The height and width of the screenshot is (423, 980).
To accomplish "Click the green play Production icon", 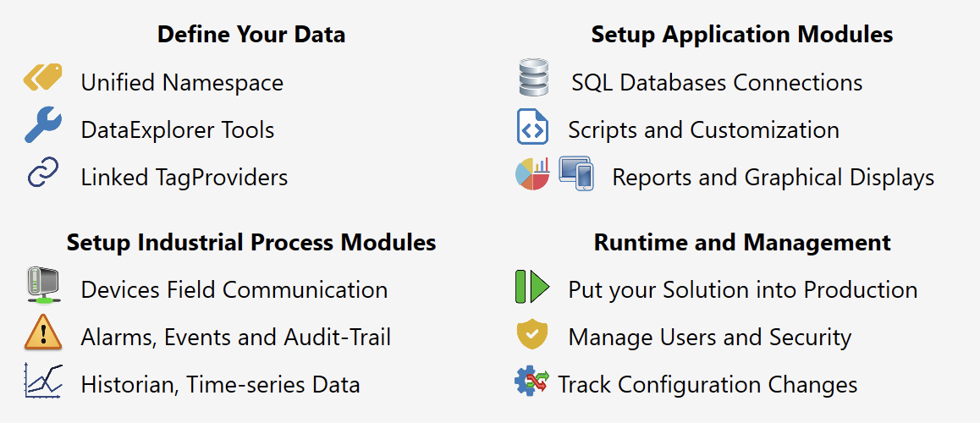I will click(532, 287).
